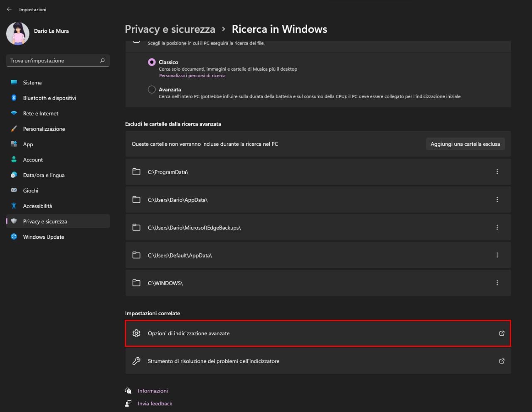Open options menu for C:\Users\Dario\AppData\
532x412 pixels.
pyautogui.click(x=497, y=199)
